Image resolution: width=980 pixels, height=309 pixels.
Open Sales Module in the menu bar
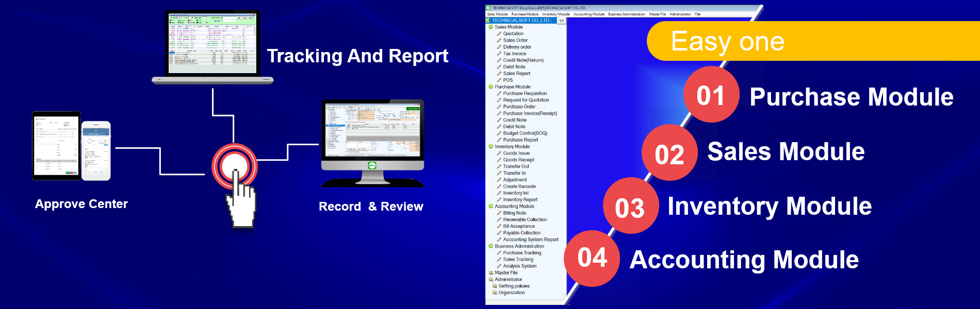point(497,14)
